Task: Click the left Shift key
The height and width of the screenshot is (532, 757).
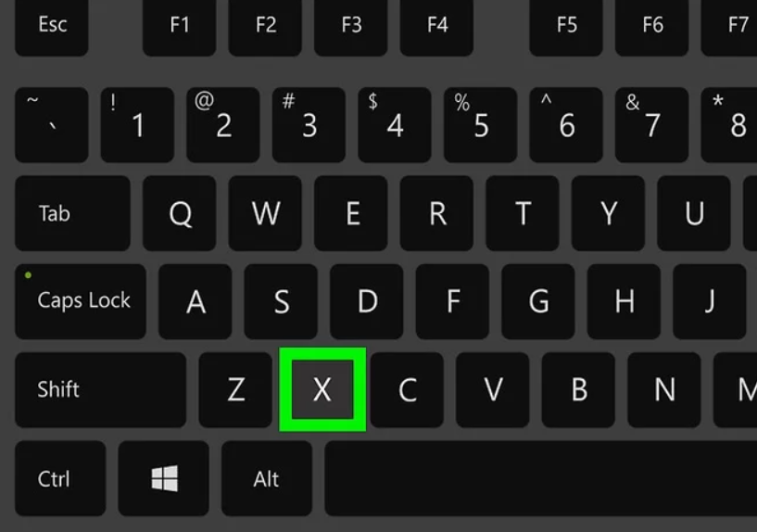Action: (100, 389)
